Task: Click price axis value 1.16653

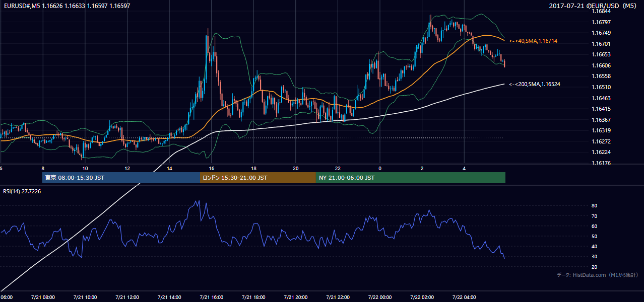Action: click(601, 54)
